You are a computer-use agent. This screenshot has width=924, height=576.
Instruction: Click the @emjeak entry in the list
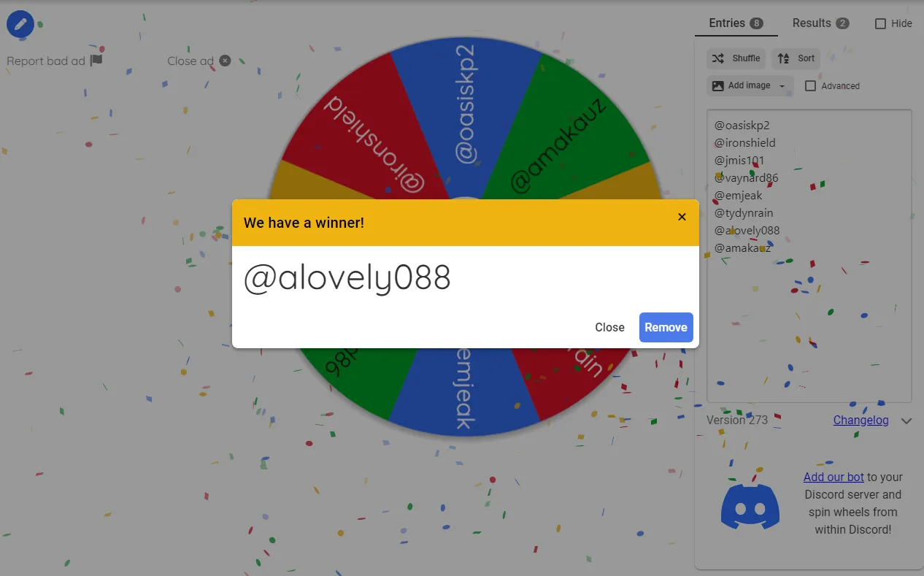click(x=738, y=196)
